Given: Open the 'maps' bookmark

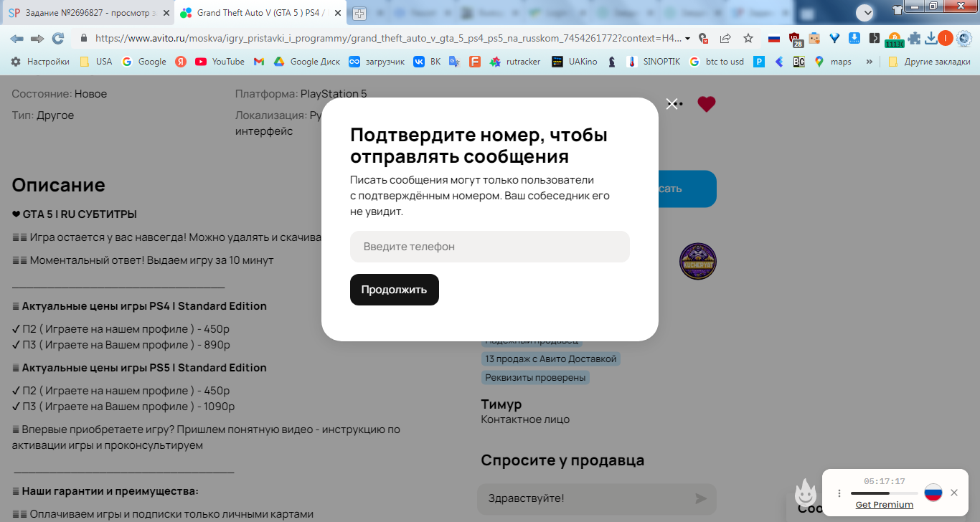Looking at the screenshot, I should [x=833, y=62].
